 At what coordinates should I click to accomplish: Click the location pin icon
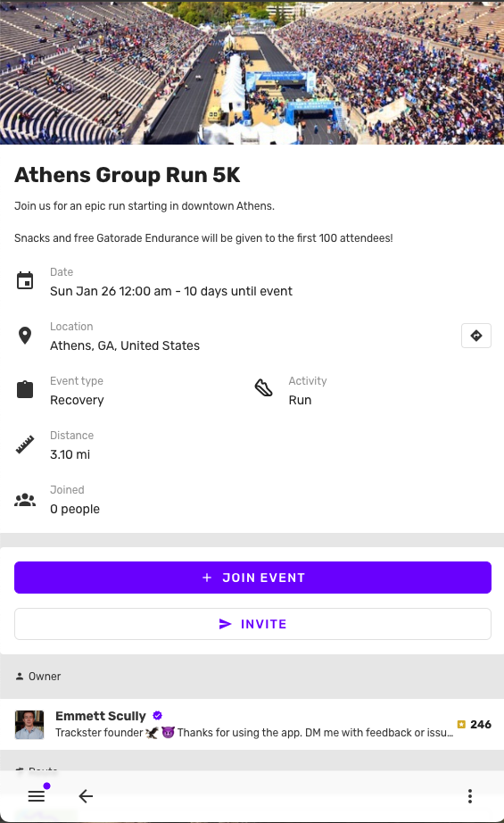point(25,336)
